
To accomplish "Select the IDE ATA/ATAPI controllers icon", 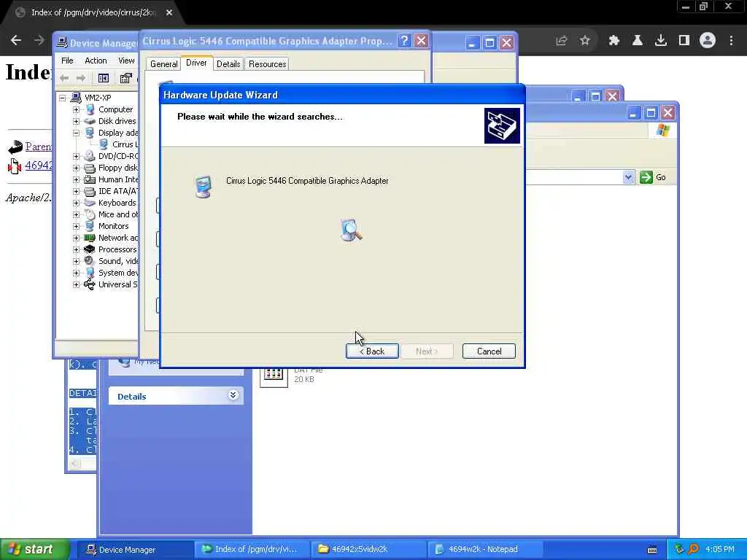I will [90, 192].
